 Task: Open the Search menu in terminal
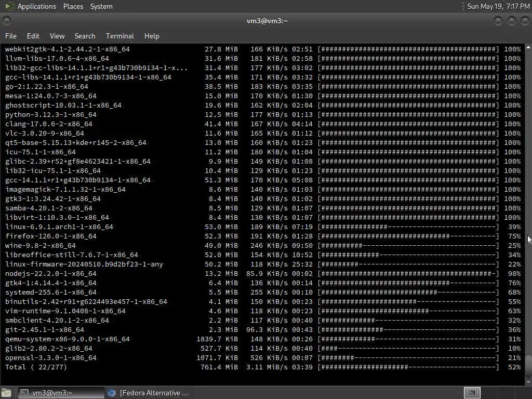pos(85,36)
